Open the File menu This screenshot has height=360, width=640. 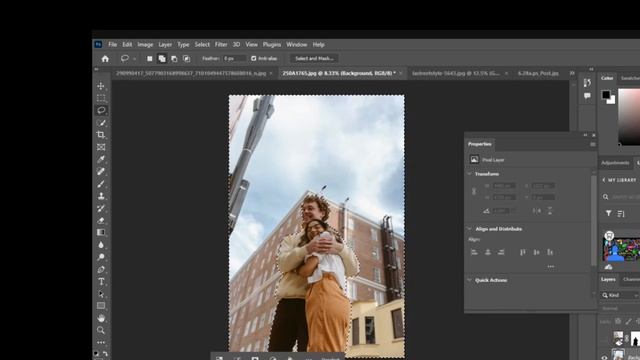pos(113,44)
